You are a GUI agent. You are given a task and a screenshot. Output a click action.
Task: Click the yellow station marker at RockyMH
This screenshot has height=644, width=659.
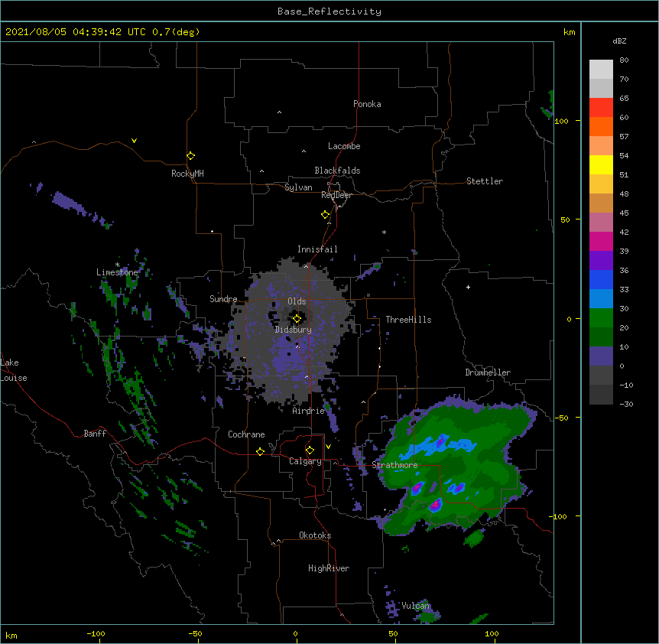(x=190, y=156)
